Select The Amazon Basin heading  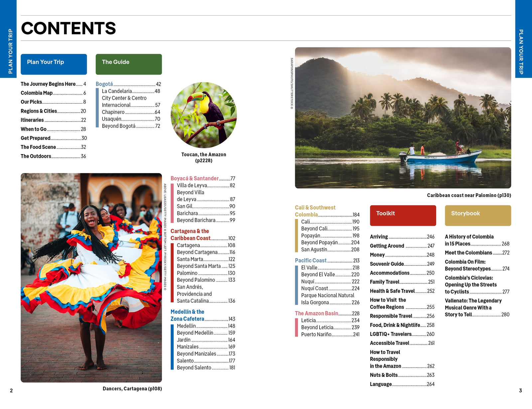click(x=317, y=313)
